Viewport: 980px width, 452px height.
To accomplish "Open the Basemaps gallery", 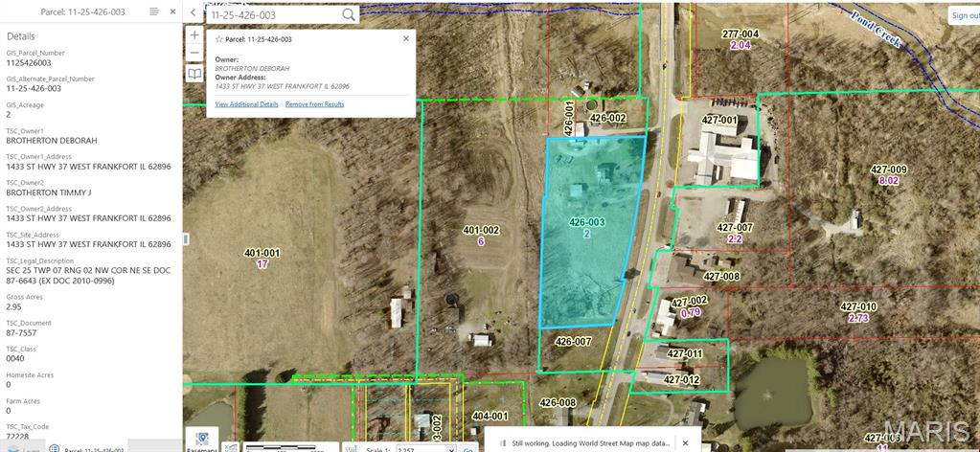I will (201, 440).
